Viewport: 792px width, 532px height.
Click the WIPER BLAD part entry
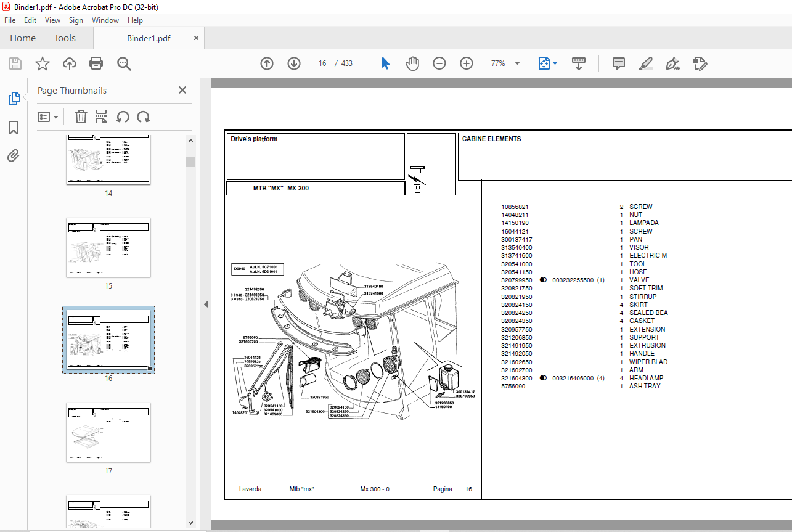[648, 362]
